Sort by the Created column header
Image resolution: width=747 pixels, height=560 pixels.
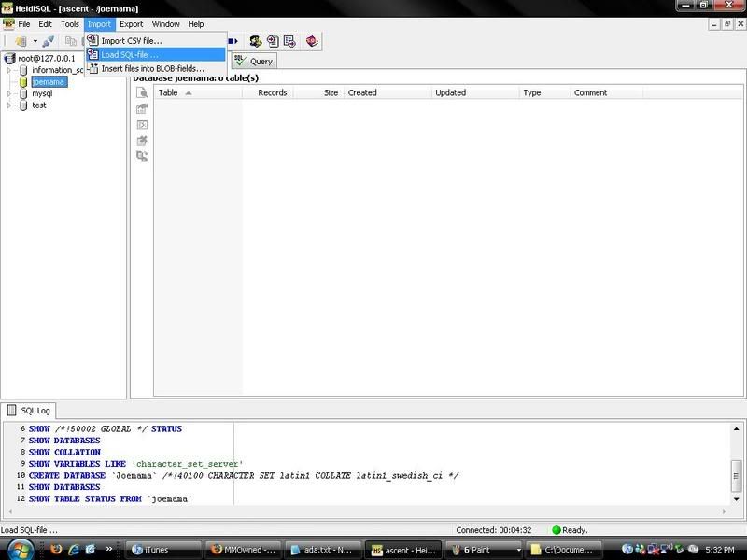[388, 92]
